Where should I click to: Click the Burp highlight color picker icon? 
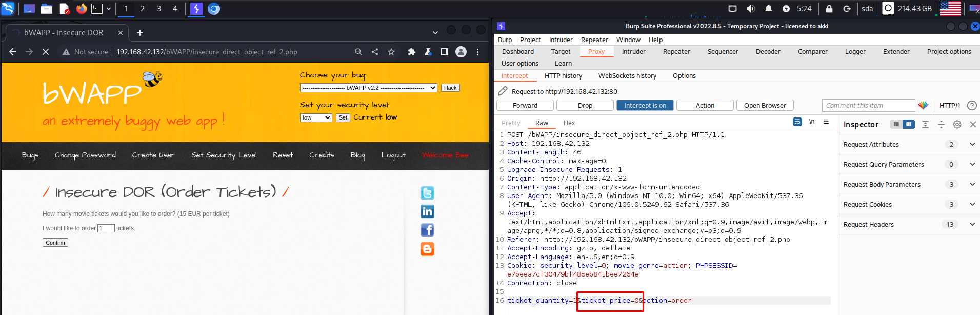[923, 105]
